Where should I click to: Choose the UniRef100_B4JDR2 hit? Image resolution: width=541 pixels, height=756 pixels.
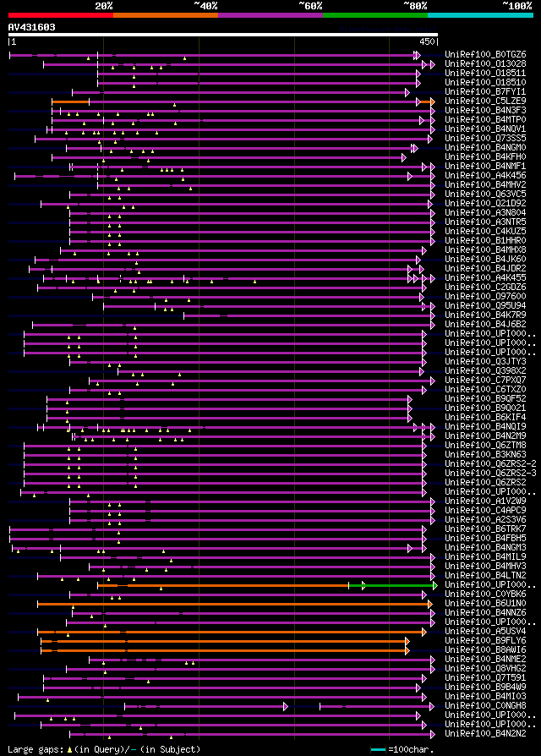[485, 269]
